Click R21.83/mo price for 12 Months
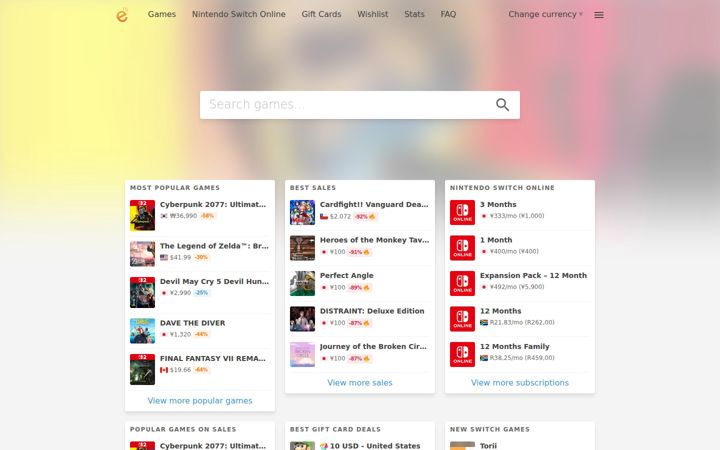The image size is (720, 450). pos(522,322)
